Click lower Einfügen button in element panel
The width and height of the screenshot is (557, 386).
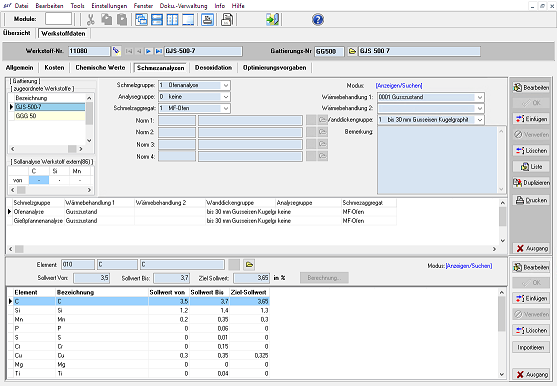(531, 299)
